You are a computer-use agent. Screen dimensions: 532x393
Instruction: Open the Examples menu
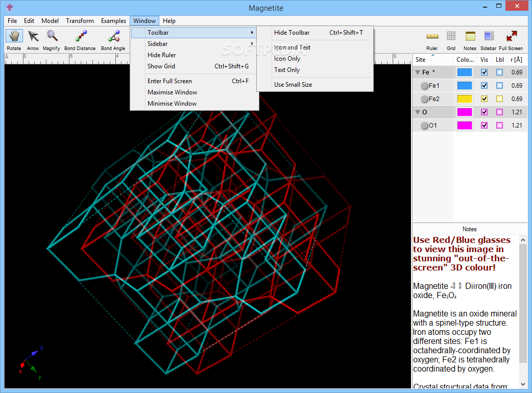[113, 21]
